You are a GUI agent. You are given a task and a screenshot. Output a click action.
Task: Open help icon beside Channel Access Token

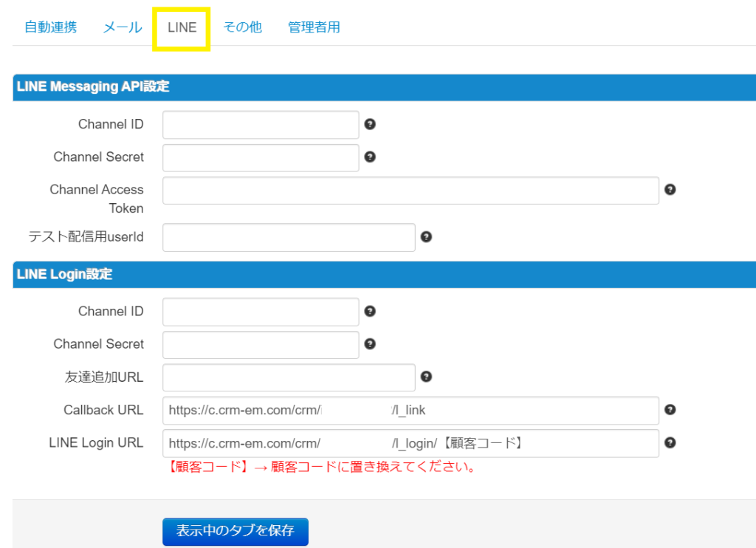(670, 190)
